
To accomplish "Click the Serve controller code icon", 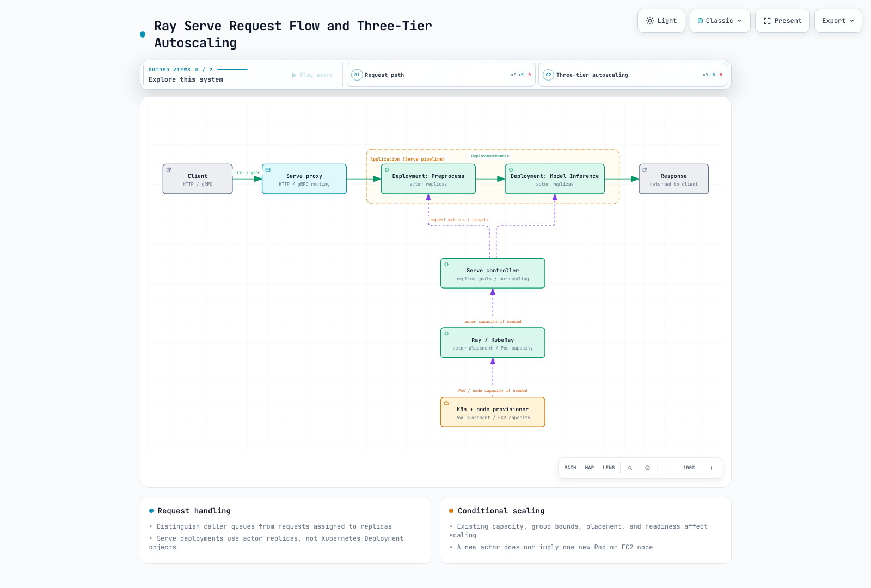I will pyautogui.click(x=446, y=264).
